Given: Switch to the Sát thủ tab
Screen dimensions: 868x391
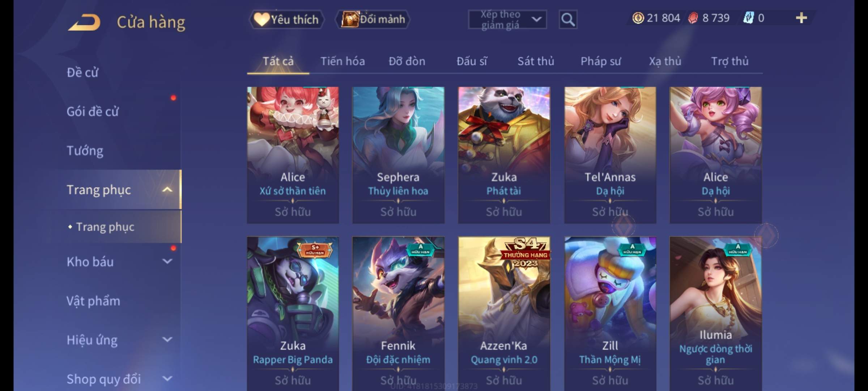Looking at the screenshot, I should [536, 61].
